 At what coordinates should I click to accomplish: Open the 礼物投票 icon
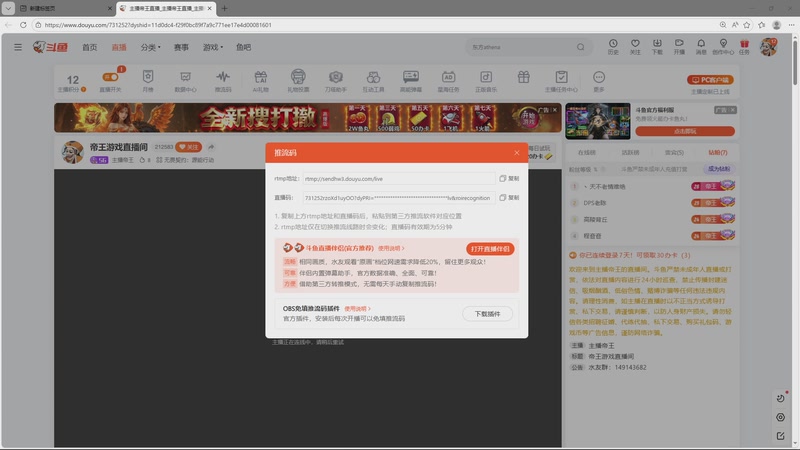click(x=298, y=81)
